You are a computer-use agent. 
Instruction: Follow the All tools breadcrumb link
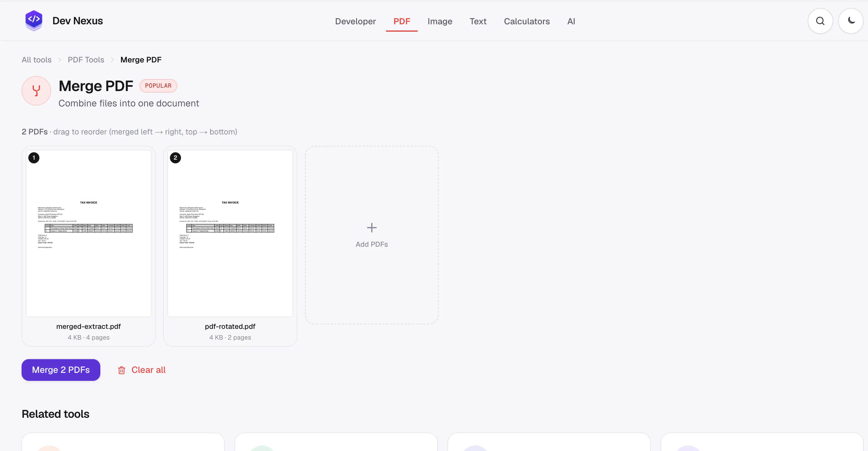(x=36, y=60)
